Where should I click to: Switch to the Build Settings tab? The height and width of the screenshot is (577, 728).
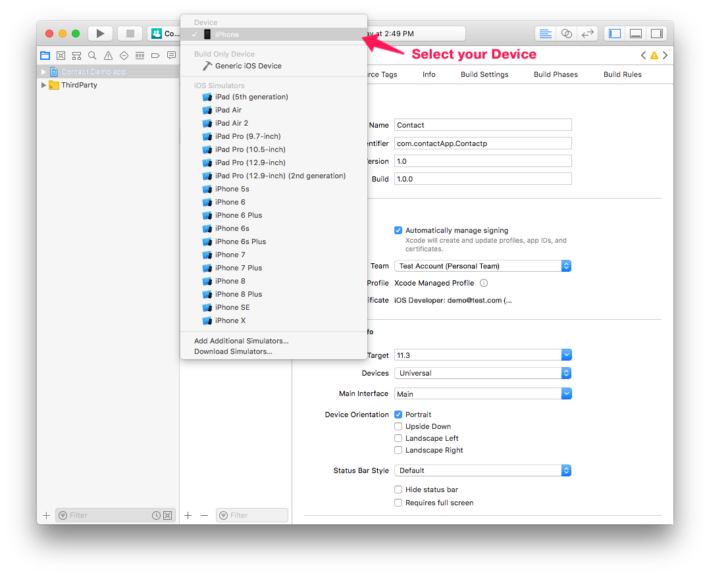point(484,74)
